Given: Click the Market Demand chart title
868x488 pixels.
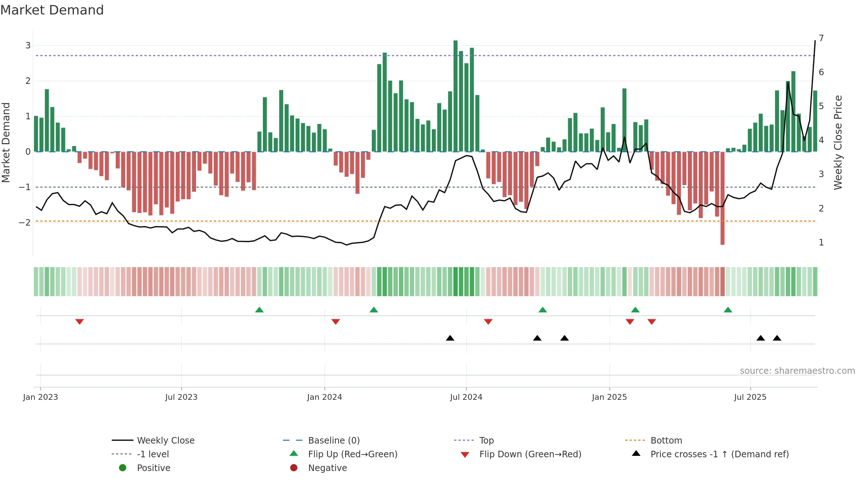Looking at the screenshot, I should (x=52, y=10).
